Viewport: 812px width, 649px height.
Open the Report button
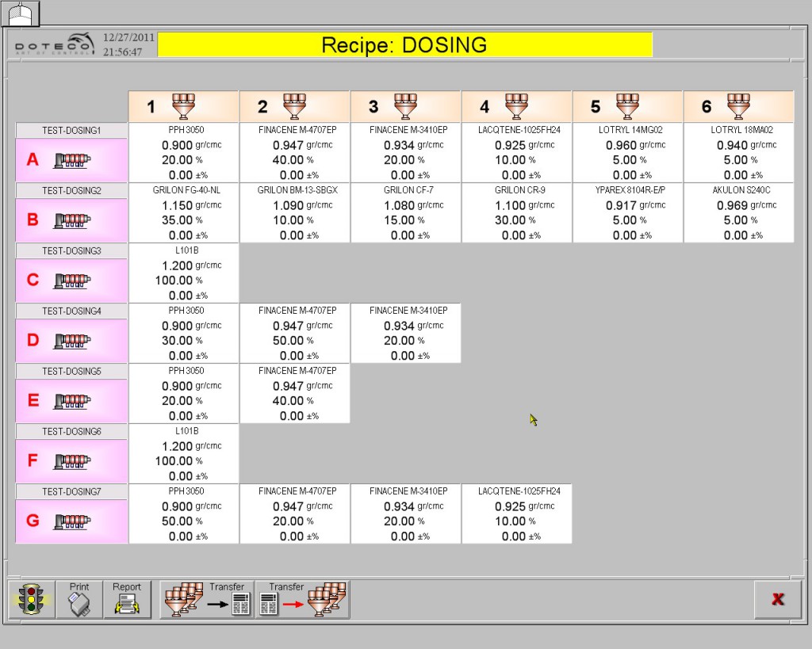click(x=127, y=600)
